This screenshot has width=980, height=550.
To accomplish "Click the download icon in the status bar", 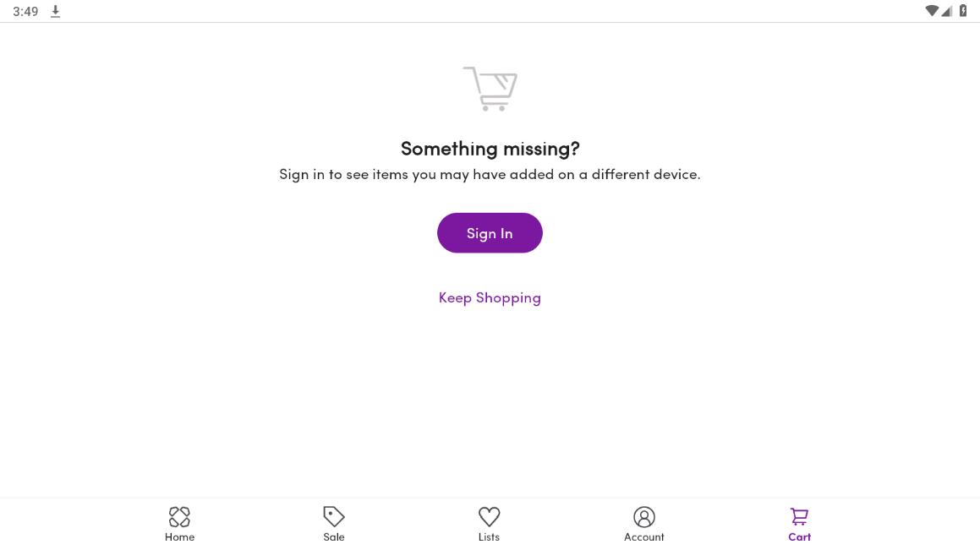I will (x=56, y=11).
